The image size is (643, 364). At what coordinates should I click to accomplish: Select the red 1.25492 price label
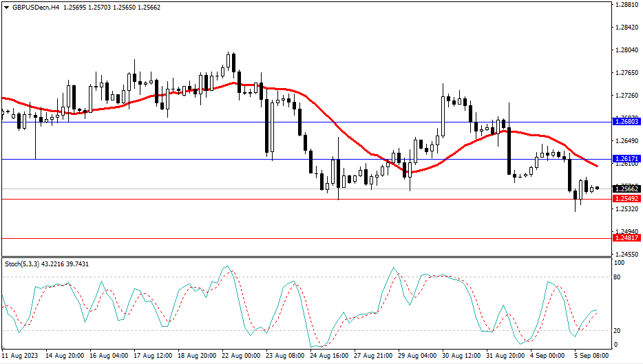[x=626, y=199]
